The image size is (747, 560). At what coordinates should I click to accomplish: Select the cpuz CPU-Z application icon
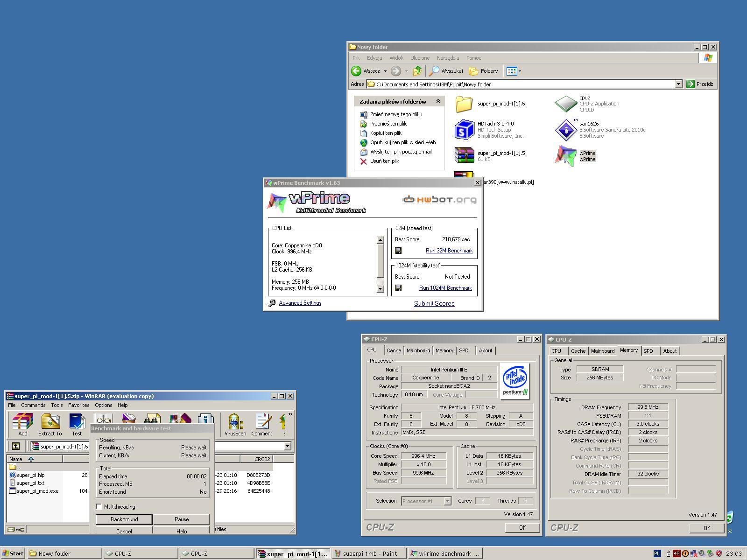(566, 104)
